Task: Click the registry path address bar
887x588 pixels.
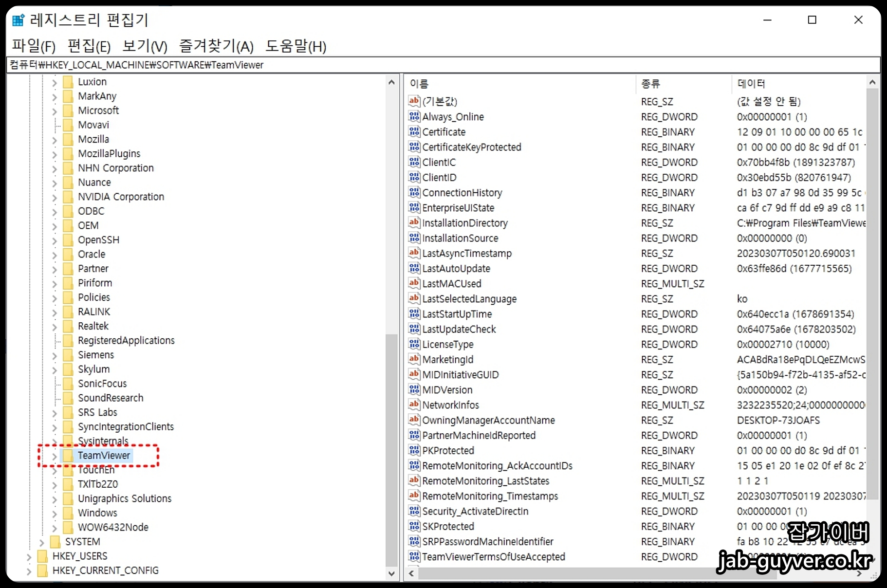Action: click(443, 65)
